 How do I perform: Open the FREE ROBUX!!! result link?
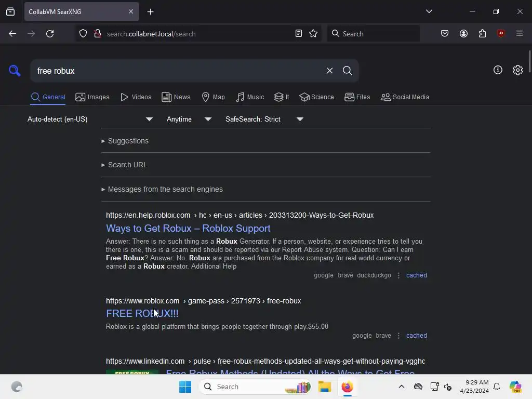pyautogui.click(x=142, y=313)
